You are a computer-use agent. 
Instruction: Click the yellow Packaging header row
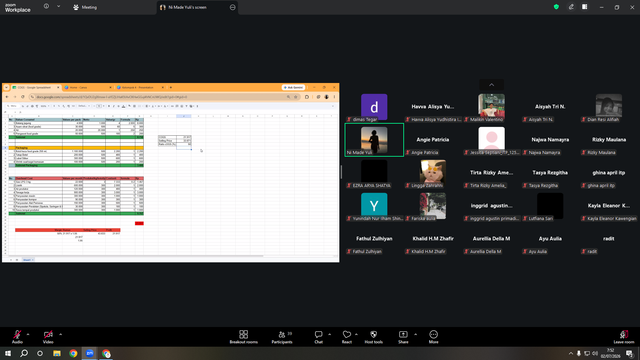click(76, 148)
